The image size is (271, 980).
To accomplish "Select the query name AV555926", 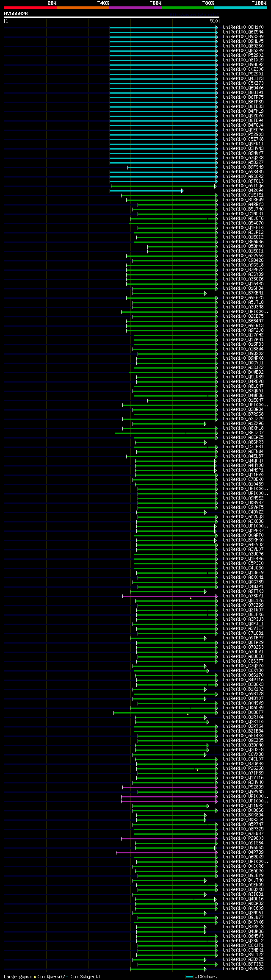I will coord(16,14).
